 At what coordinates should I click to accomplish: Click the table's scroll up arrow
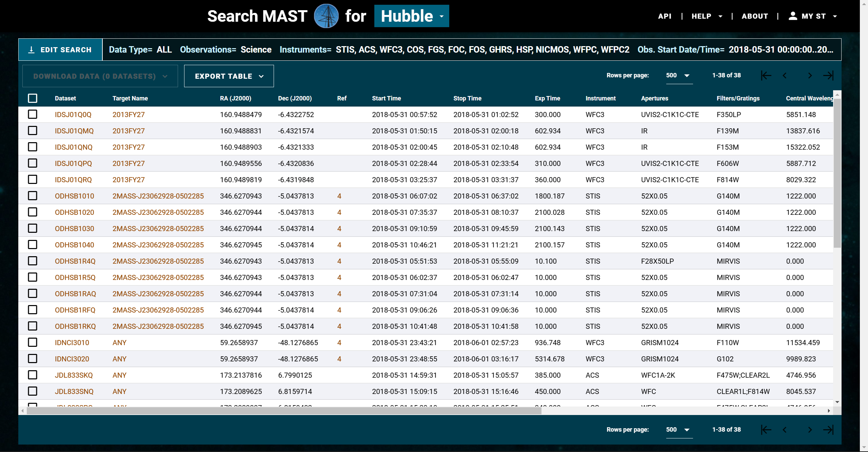coord(837,94)
